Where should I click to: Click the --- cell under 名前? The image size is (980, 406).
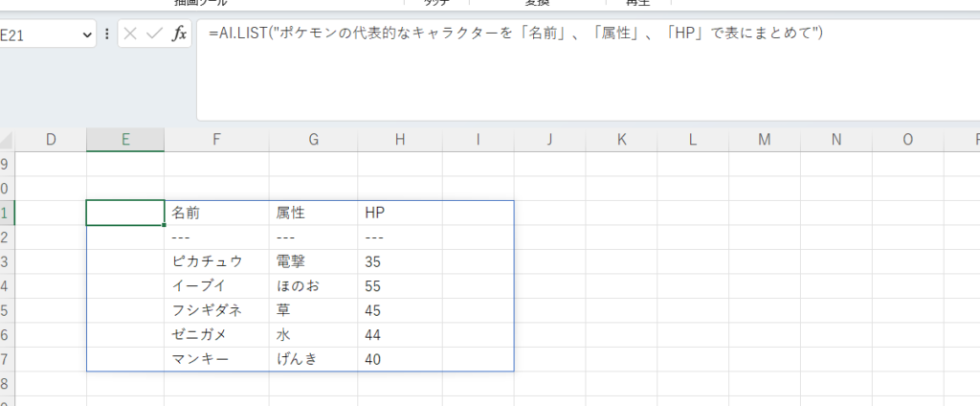pos(216,237)
